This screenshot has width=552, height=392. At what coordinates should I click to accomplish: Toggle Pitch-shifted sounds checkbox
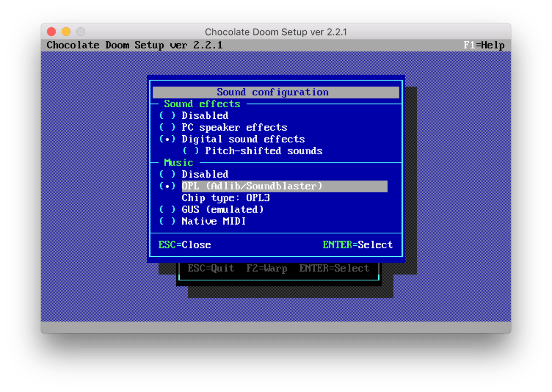pyautogui.click(x=252, y=151)
